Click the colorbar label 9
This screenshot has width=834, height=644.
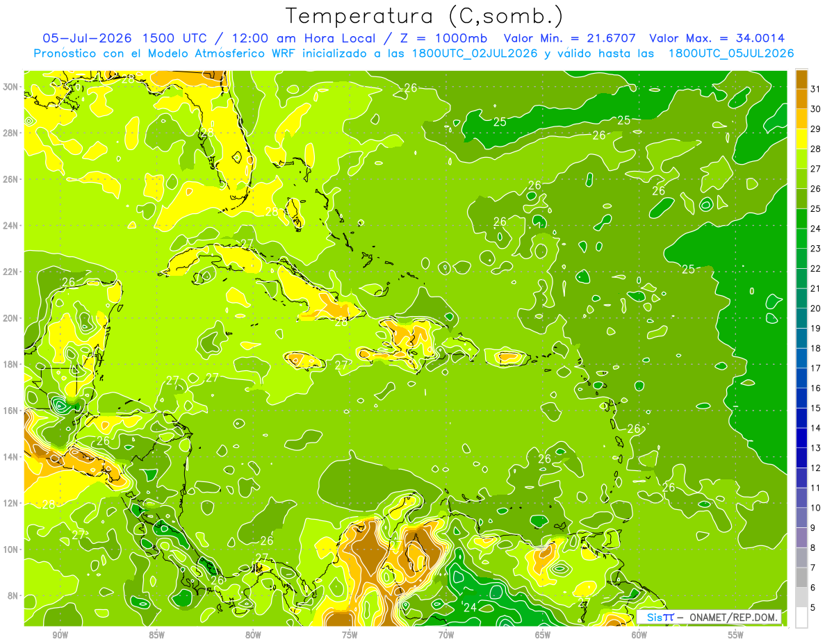[x=813, y=528]
